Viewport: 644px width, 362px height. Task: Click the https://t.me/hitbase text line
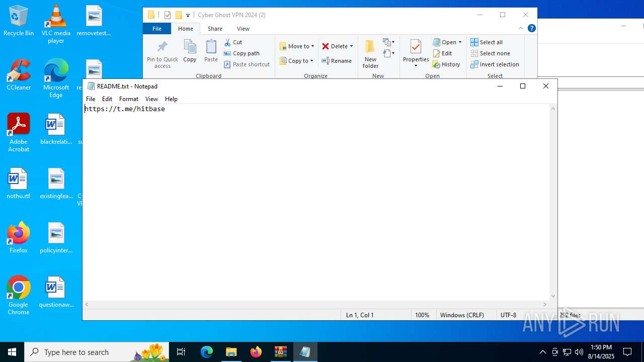tap(125, 109)
